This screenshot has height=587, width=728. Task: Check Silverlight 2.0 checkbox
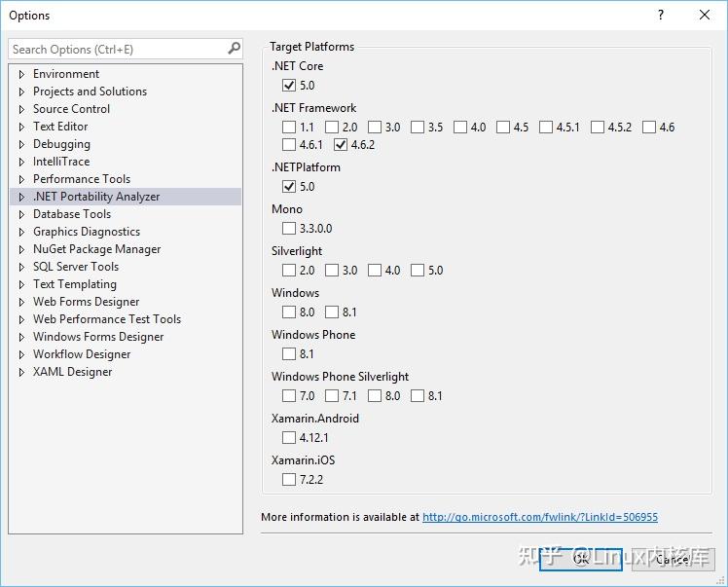289,270
